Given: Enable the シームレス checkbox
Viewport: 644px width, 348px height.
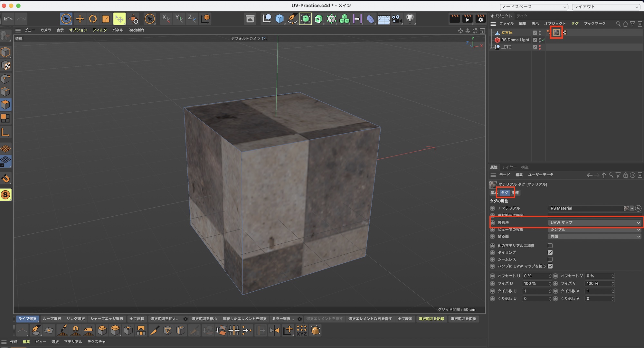Looking at the screenshot, I should [x=550, y=259].
